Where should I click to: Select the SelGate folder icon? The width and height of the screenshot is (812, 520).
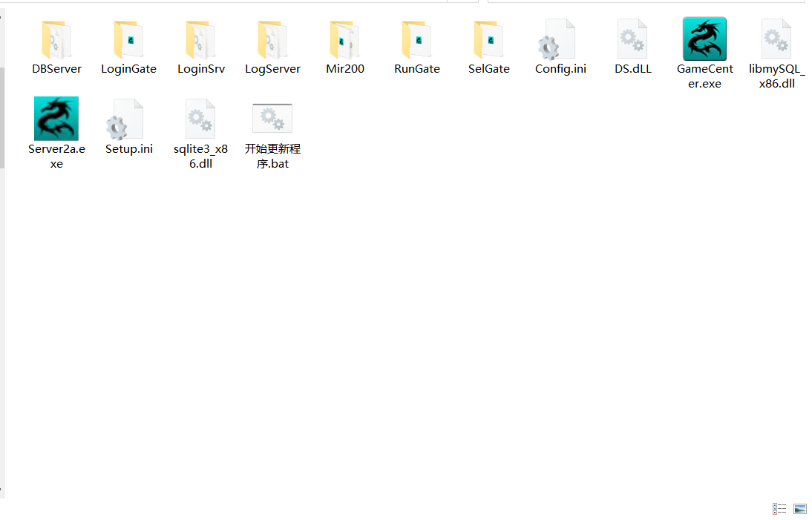click(488, 39)
